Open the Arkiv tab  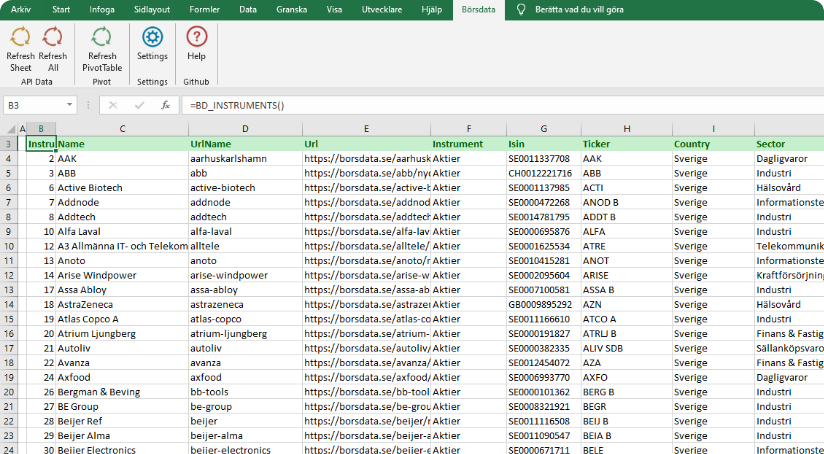pos(21,8)
